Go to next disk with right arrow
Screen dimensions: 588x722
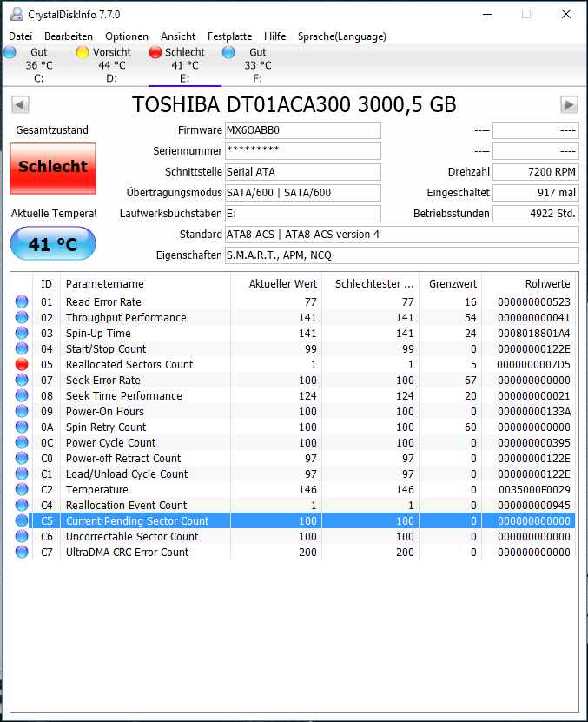tap(569, 104)
